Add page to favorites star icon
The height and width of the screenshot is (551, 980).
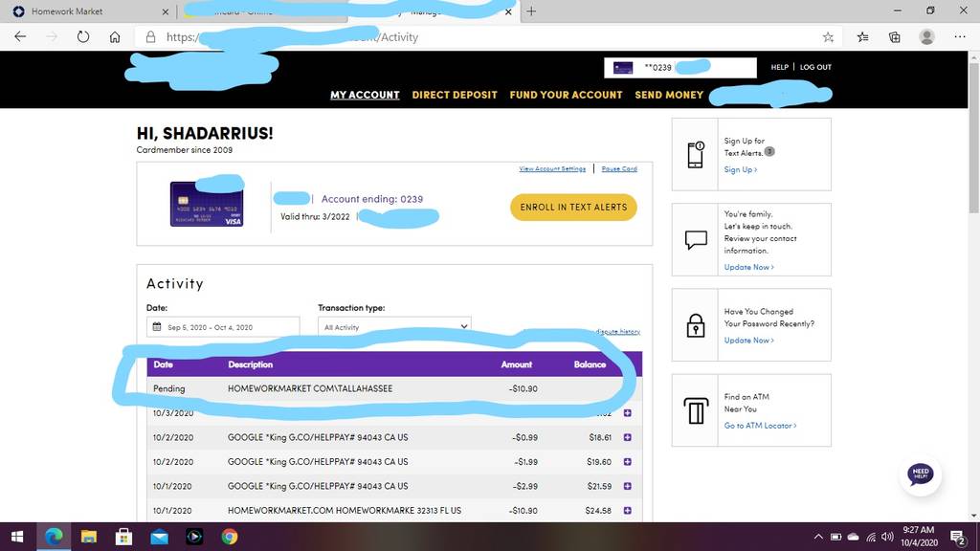point(828,37)
